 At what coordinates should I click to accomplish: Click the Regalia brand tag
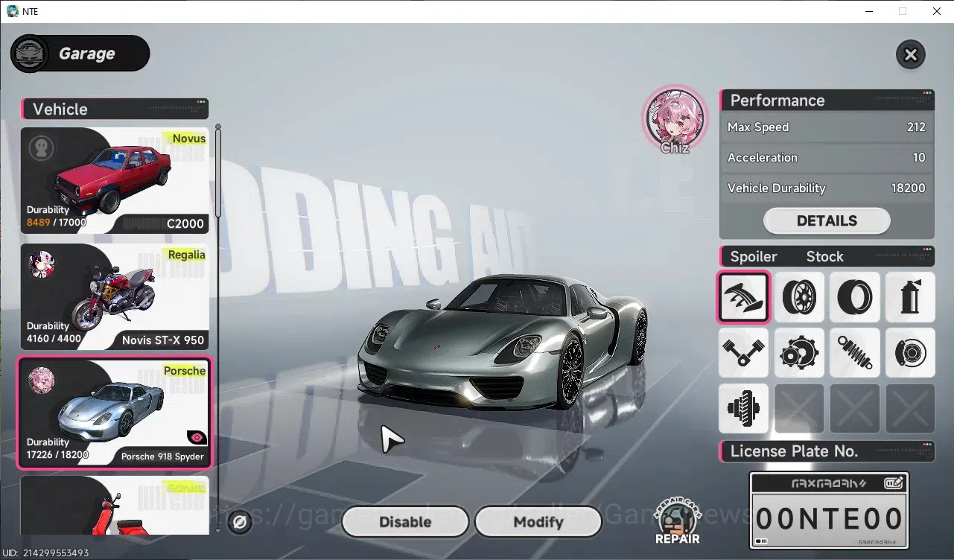(186, 255)
